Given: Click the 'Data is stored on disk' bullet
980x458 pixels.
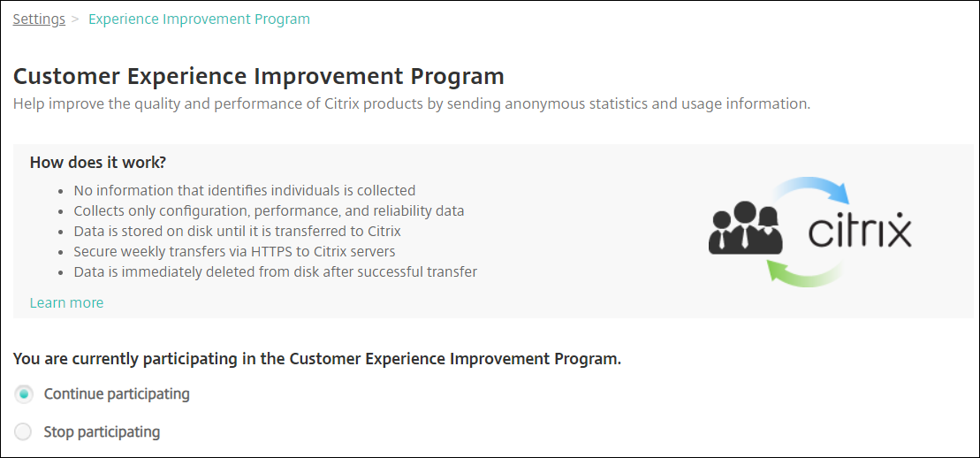Looking at the screenshot, I should (237, 231).
